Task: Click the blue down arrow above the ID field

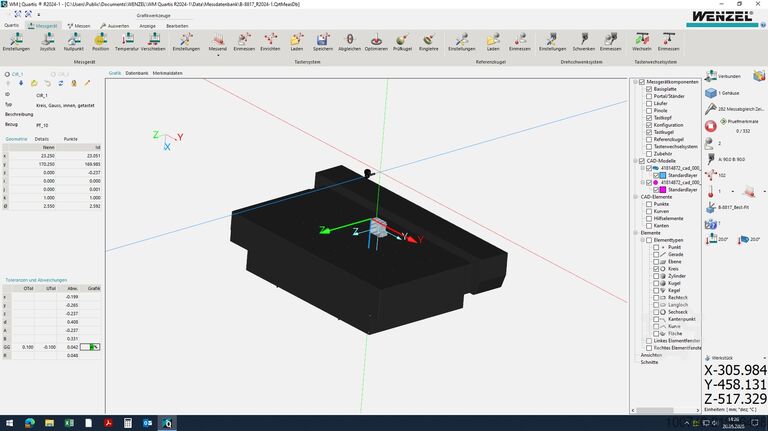Action: point(21,83)
